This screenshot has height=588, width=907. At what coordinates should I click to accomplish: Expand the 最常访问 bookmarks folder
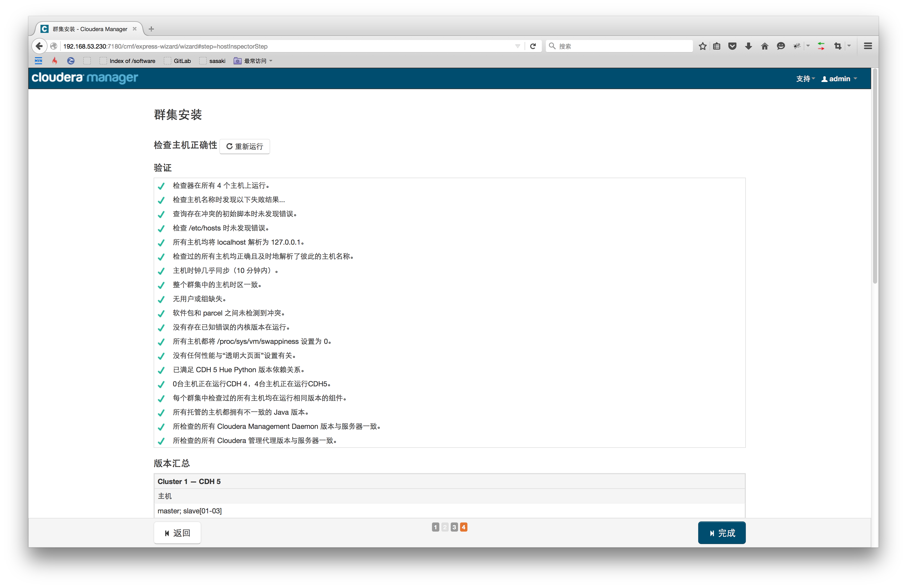253,61
